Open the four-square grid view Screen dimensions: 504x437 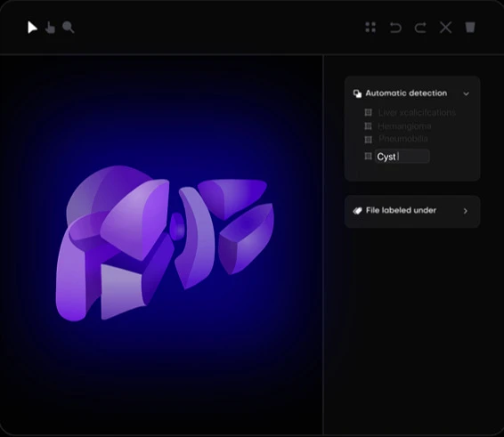coord(370,28)
